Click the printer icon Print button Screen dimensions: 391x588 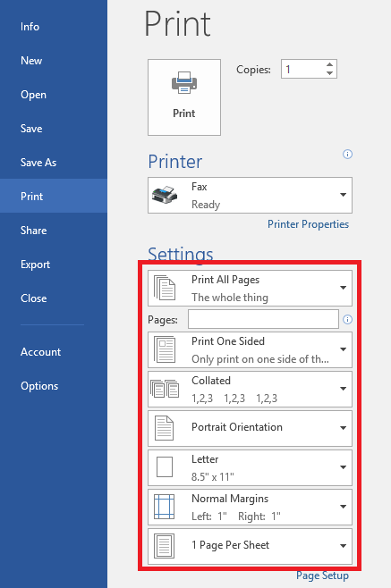(184, 97)
